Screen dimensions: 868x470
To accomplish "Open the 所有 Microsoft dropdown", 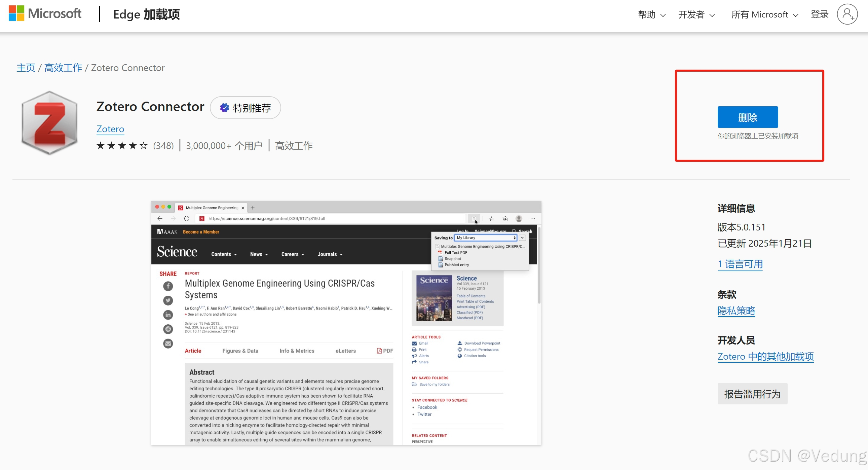I will [764, 14].
